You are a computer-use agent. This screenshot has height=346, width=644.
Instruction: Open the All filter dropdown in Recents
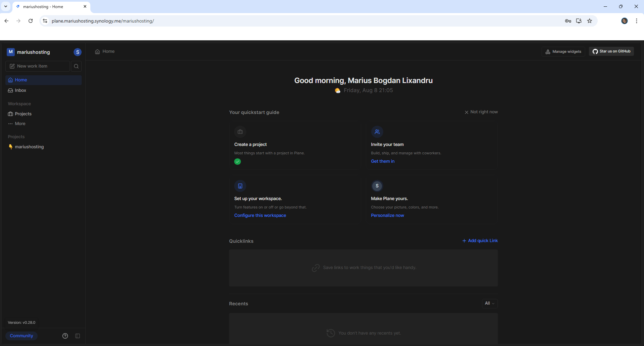[489, 303]
